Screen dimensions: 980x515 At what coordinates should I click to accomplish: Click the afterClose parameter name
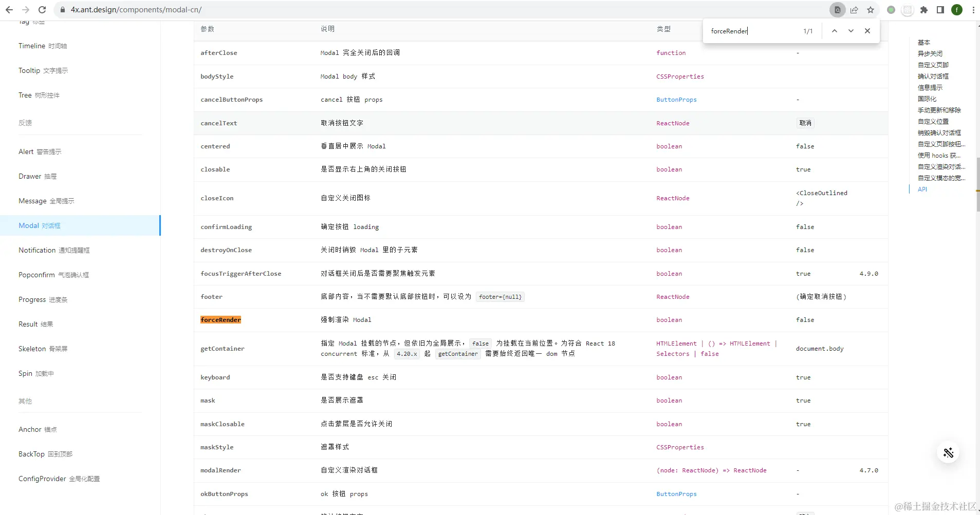coord(219,53)
